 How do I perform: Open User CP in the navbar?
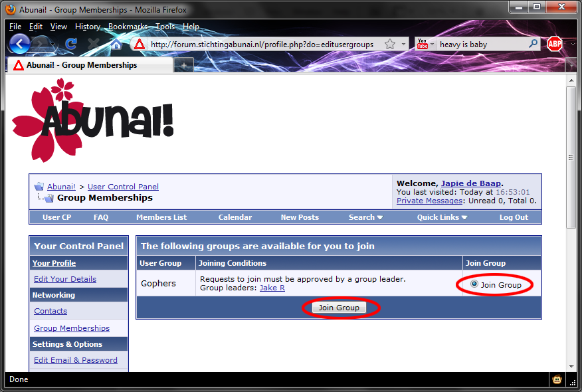pos(56,217)
